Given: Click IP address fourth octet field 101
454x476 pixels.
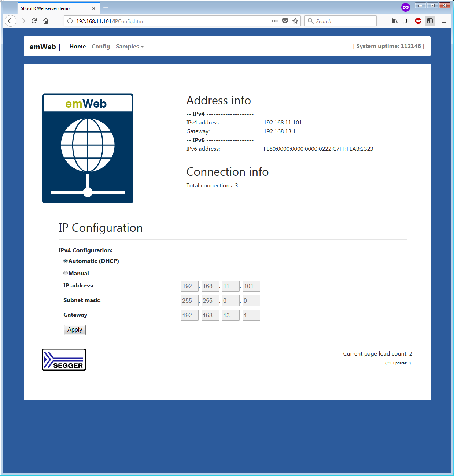Looking at the screenshot, I should coord(251,286).
